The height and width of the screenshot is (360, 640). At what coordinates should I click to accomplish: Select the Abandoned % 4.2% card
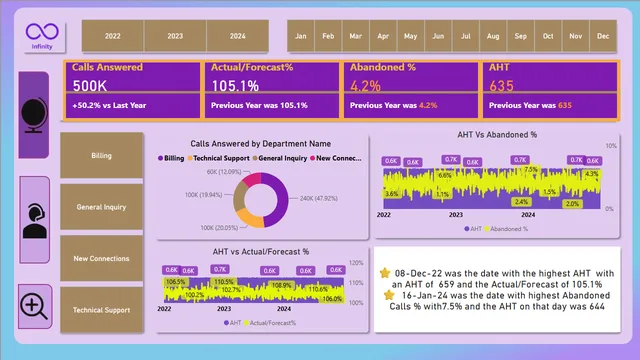[411, 90]
